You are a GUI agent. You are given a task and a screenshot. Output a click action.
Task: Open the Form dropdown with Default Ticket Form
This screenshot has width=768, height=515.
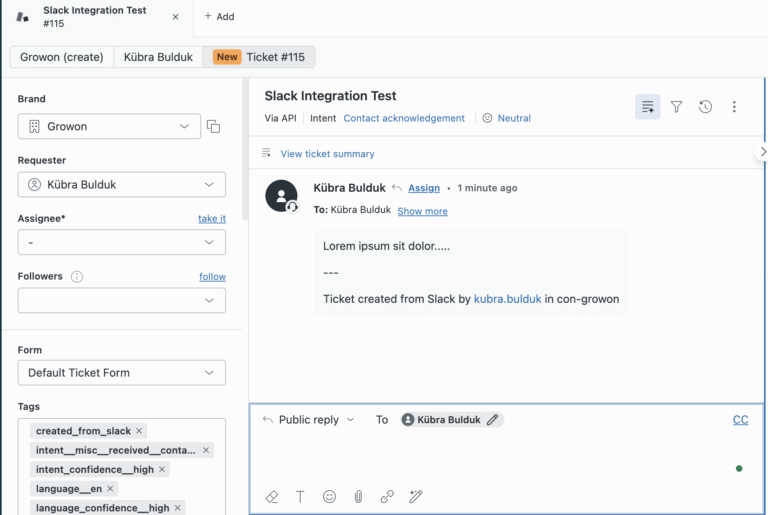click(121, 373)
